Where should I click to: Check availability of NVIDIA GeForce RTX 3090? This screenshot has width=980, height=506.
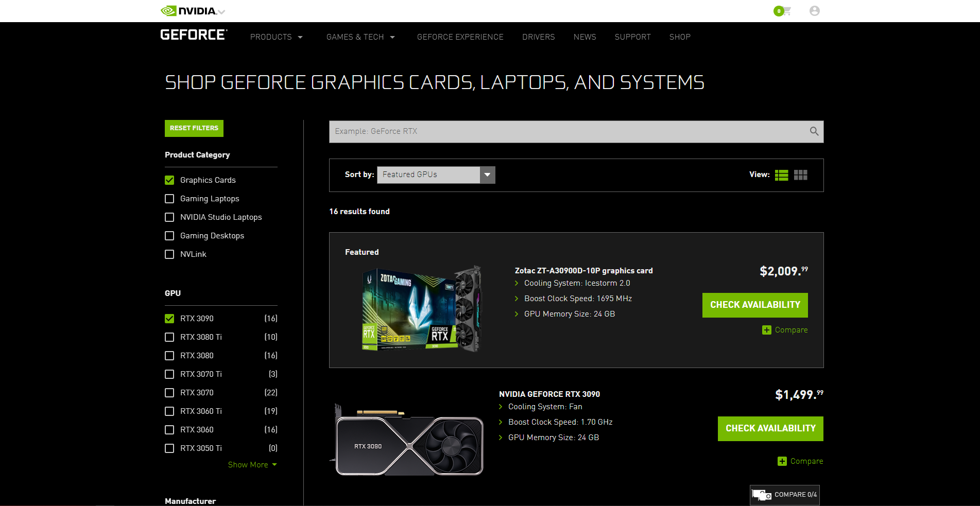tap(770, 429)
